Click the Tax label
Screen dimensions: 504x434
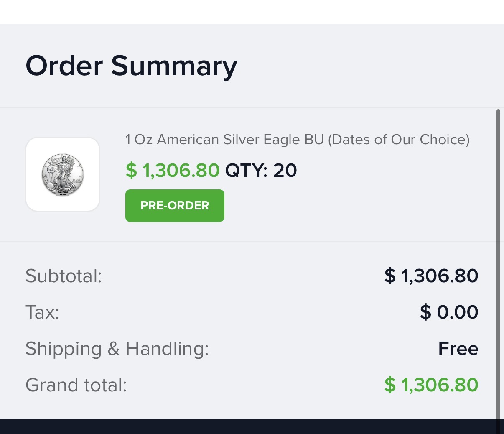[x=42, y=312]
